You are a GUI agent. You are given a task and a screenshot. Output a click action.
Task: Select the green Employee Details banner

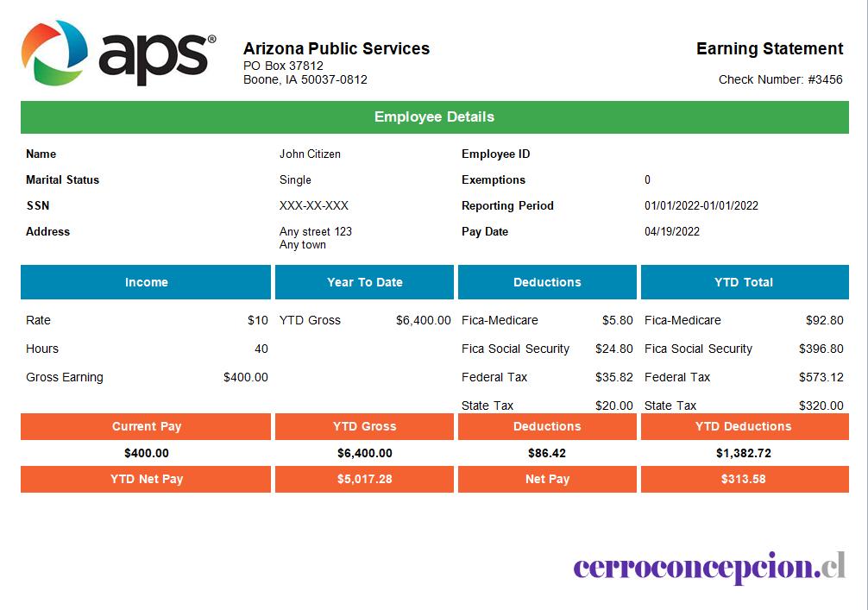point(435,116)
